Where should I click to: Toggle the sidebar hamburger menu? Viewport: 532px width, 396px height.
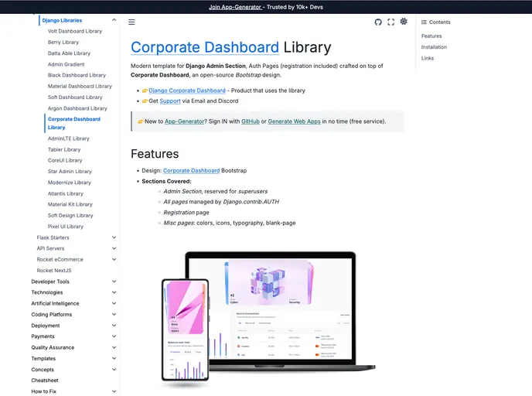[x=131, y=22]
